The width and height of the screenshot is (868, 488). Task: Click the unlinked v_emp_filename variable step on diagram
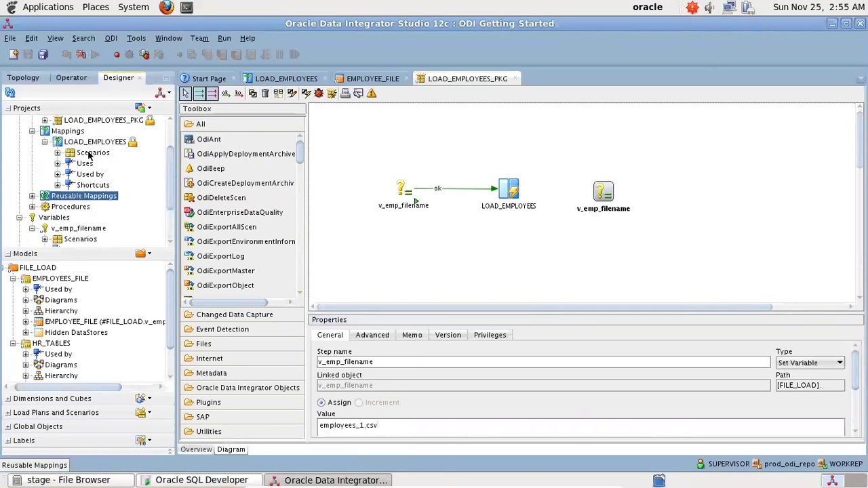click(x=603, y=197)
